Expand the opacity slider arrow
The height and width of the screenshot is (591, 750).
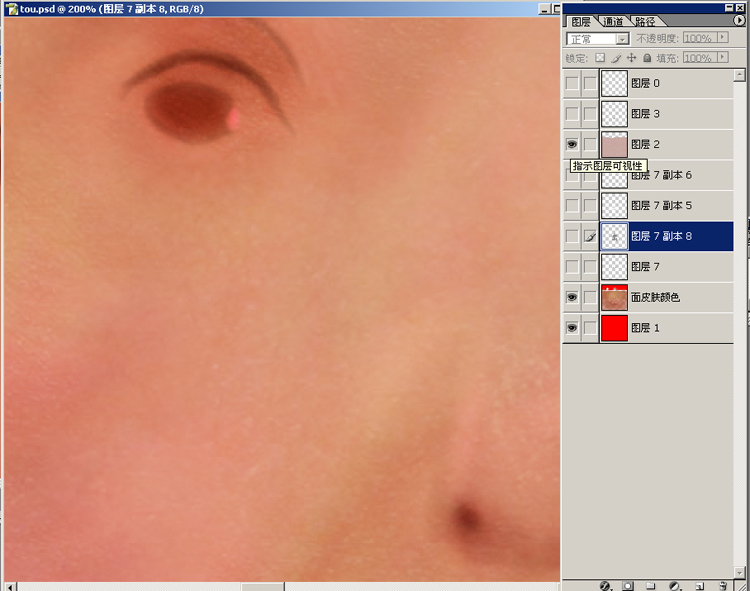click(x=723, y=38)
